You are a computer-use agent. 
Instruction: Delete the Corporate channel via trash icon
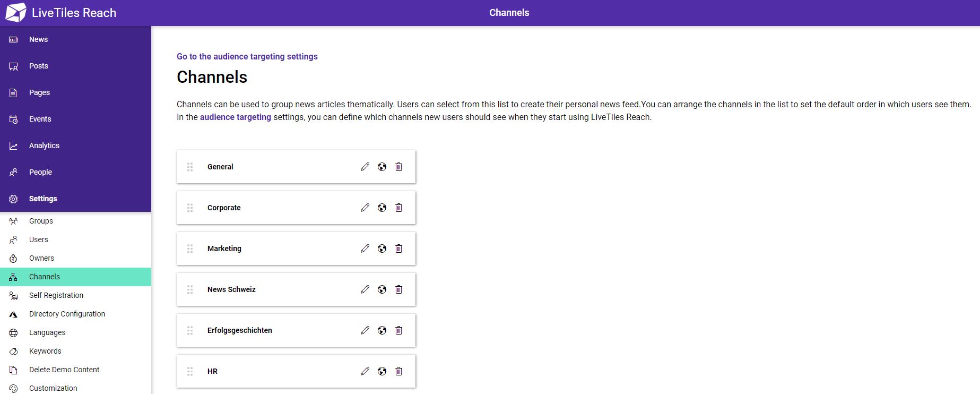click(399, 208)
